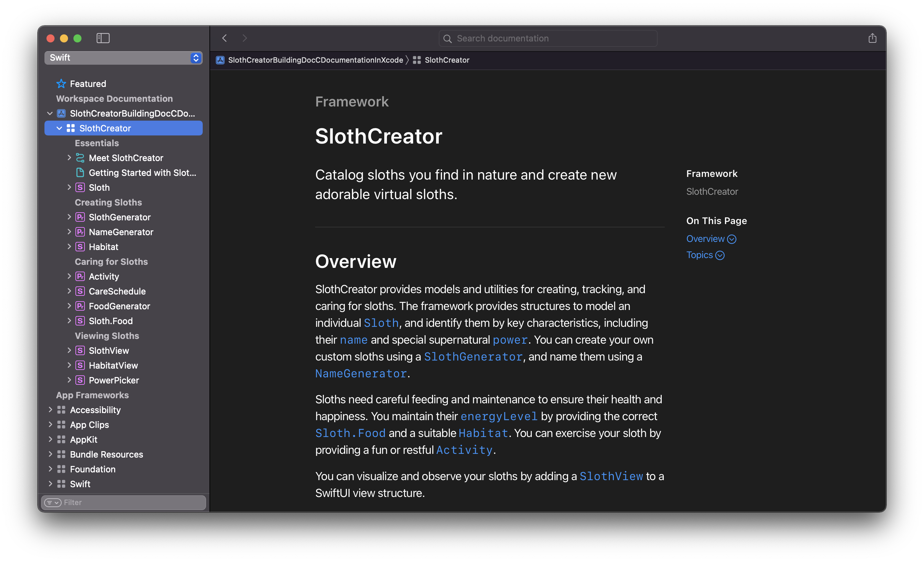Viewport: 924px width, 562px height.
Task: Click the framework grid icon in the breadcrumb
Action: click(417, 60)
